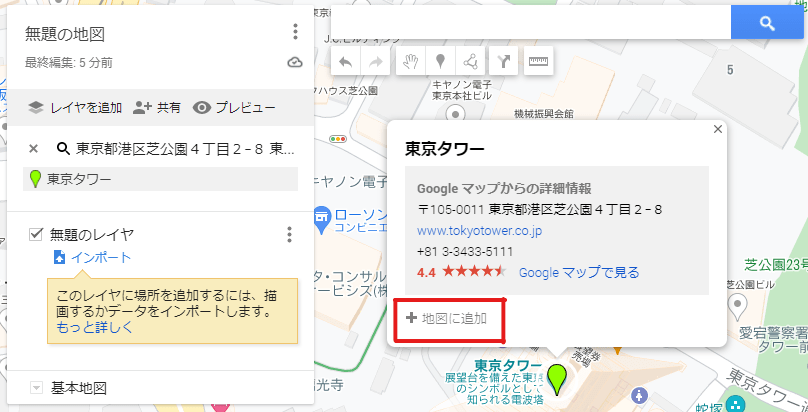
Task: Click the 無題の地図 map title
Action: click(x=65, y=35)
